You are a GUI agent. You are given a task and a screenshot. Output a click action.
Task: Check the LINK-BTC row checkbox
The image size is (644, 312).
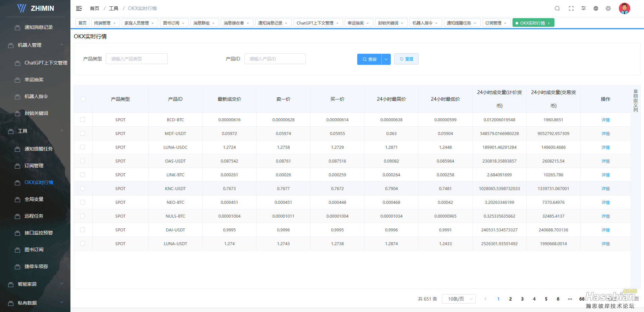83,175
